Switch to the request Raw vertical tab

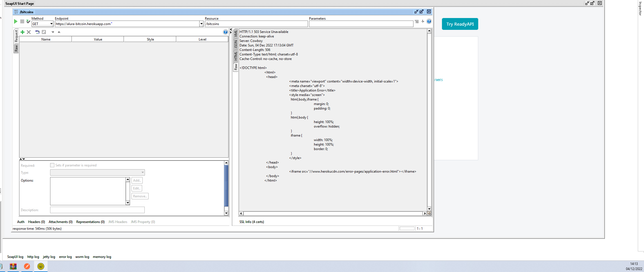tap(16, 48)
